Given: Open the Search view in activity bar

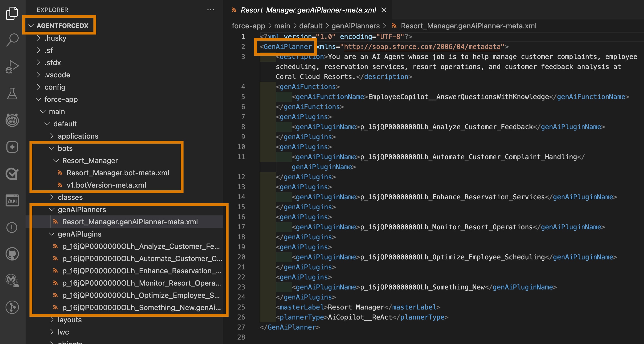Looking at the screenshot, I should [12, 40].
